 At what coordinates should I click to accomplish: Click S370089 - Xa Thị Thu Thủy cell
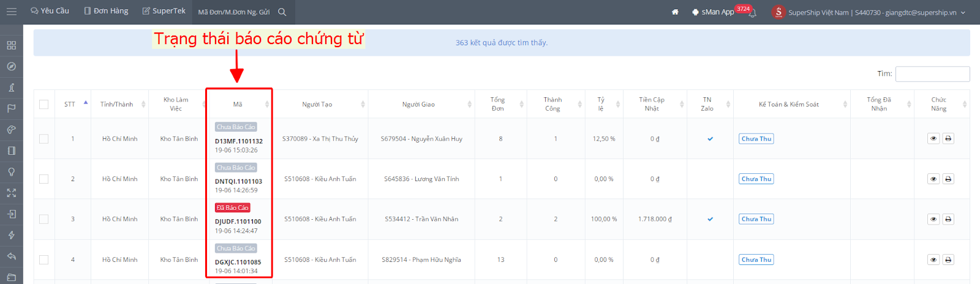click(320, 139)
